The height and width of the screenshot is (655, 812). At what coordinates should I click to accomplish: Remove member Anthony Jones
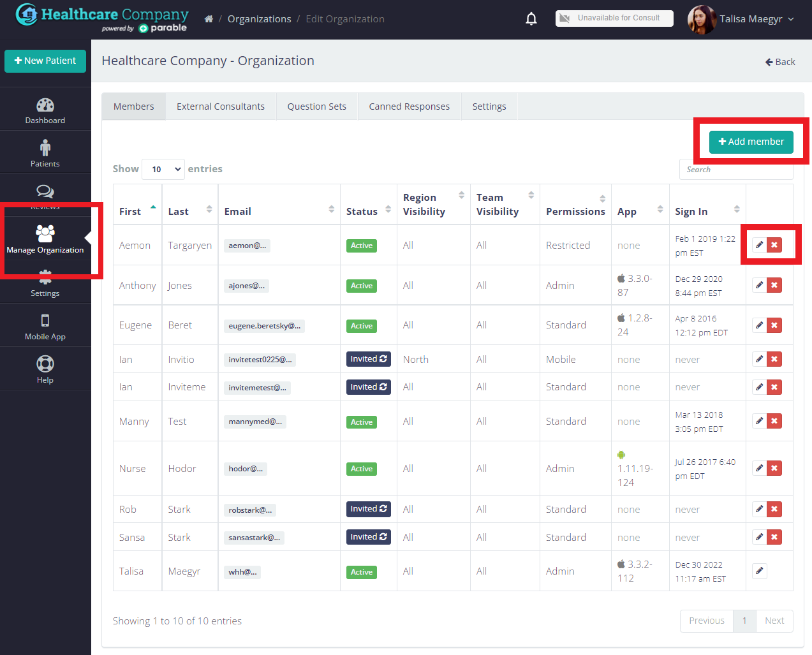pyautogui.click(x=774, y=285)
